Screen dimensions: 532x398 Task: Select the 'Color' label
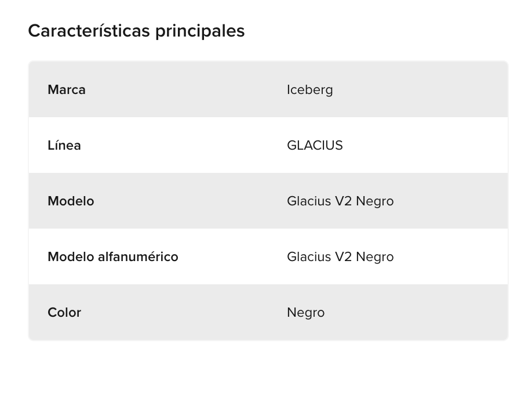64,313
